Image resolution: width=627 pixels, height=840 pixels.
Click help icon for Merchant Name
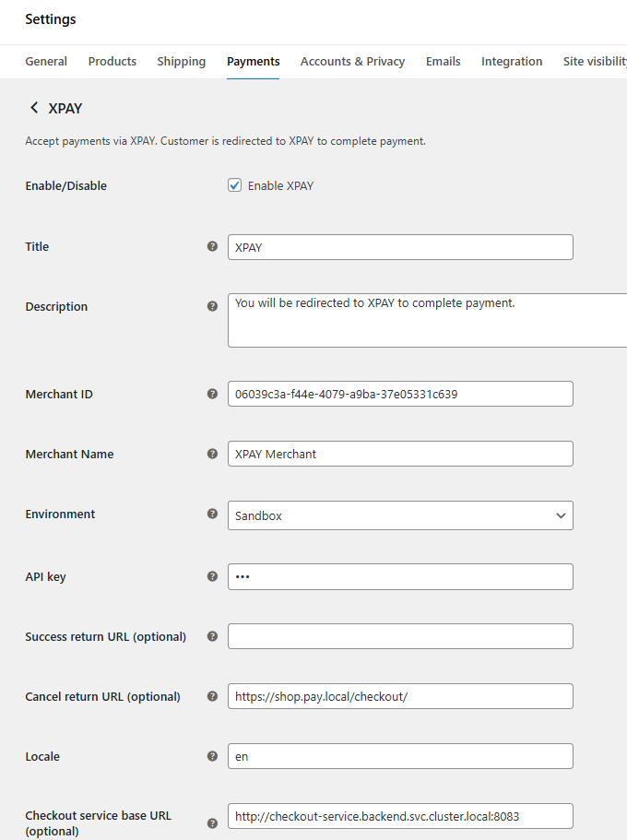[x=212, y=455]
